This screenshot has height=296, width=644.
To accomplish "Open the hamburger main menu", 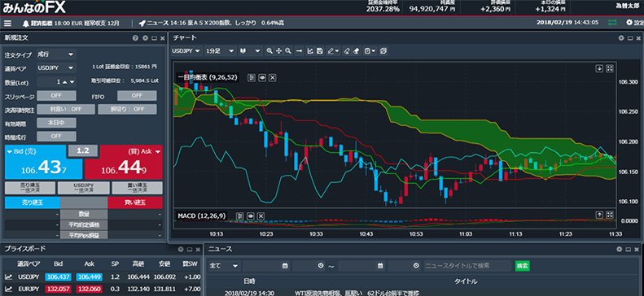I will tap(8, 23).
